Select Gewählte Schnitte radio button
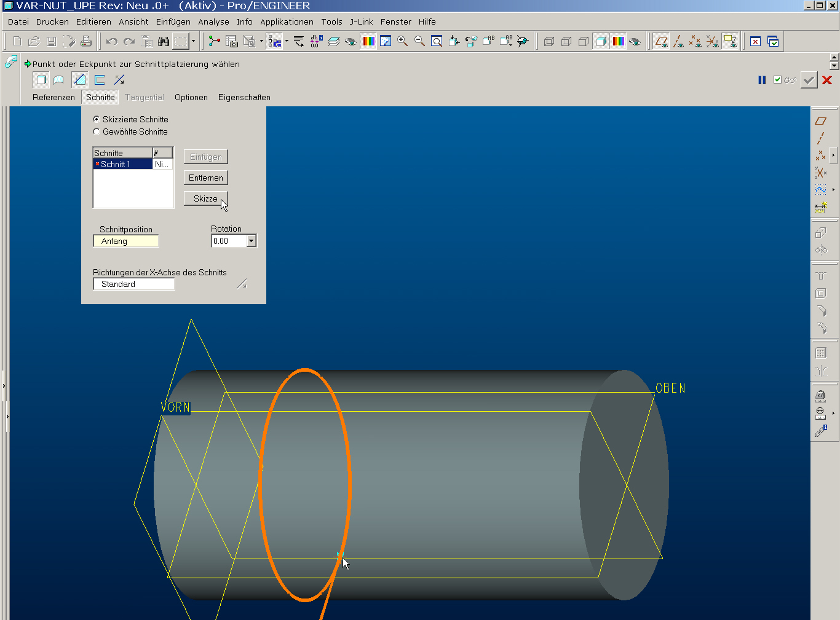Image resolution: width=840 pixels, height=620 pixels. coord(97,131)
